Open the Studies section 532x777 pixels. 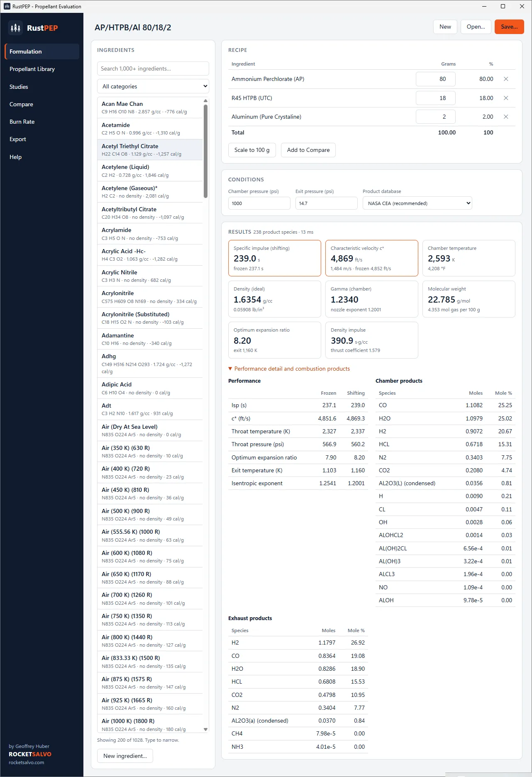coord(42,87)
